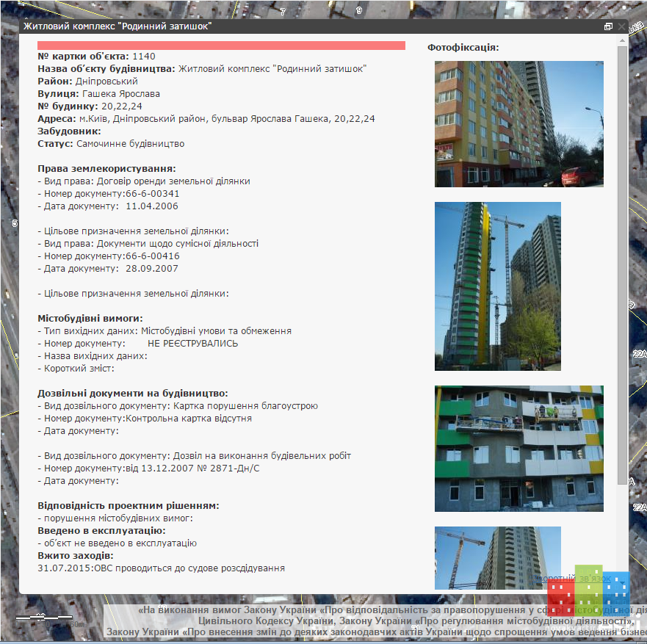Click the "Містобудівні вимоги:" heading

90,319
